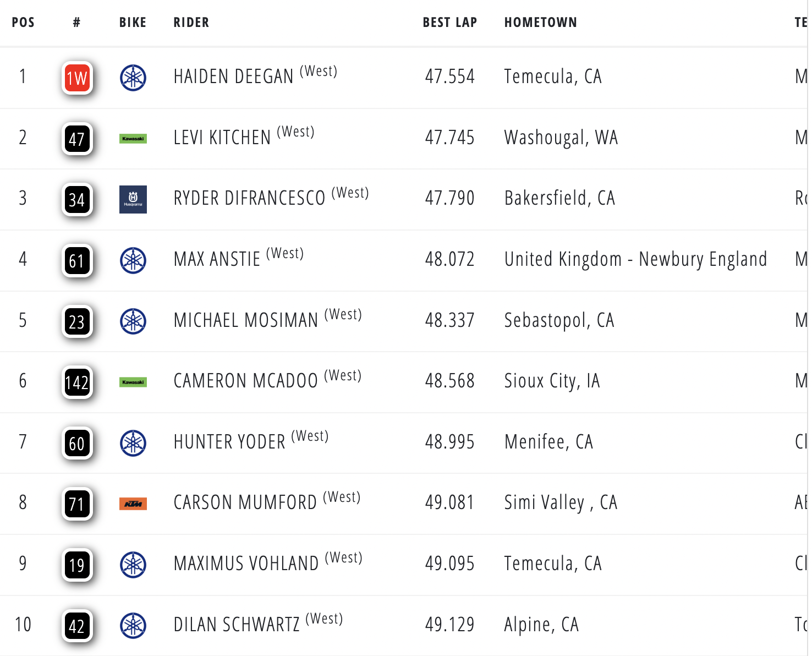Click the red 1W number plate badge
812x656 pixels.
(77, 78)
